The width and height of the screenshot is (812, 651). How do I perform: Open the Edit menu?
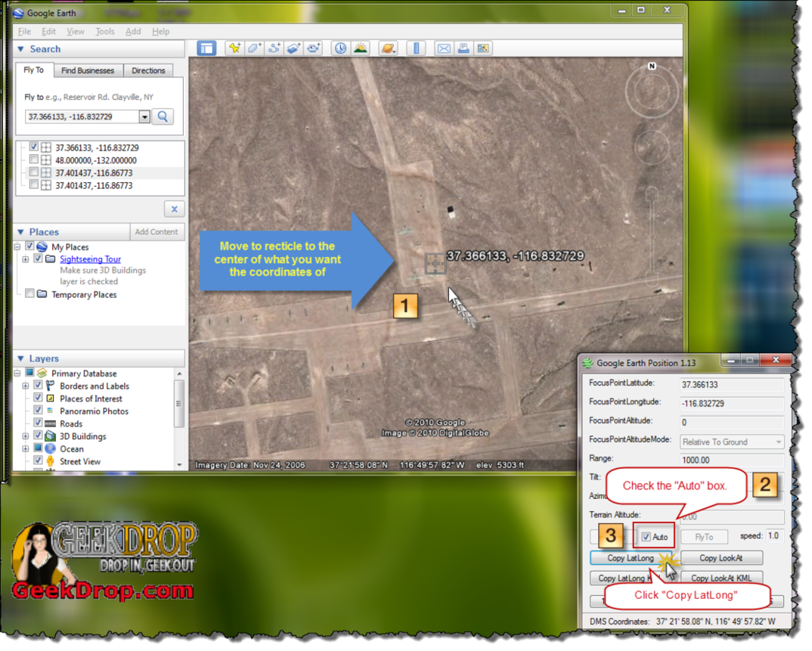48,32
